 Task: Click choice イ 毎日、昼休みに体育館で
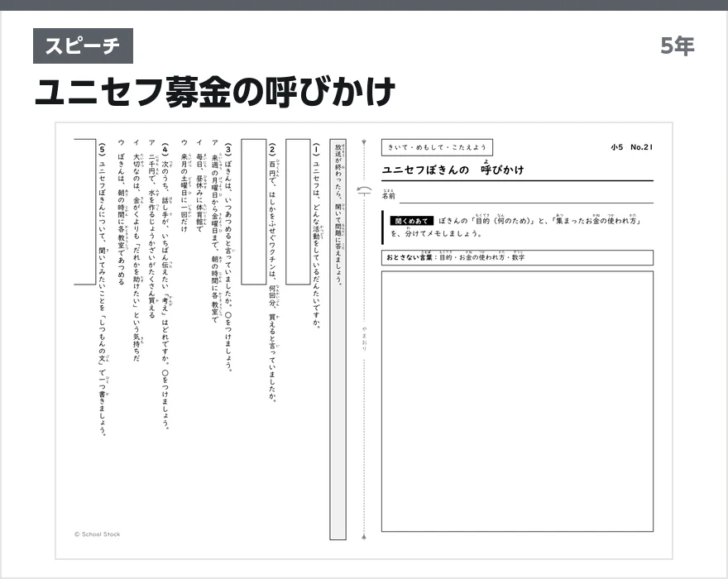click(199, 186)
